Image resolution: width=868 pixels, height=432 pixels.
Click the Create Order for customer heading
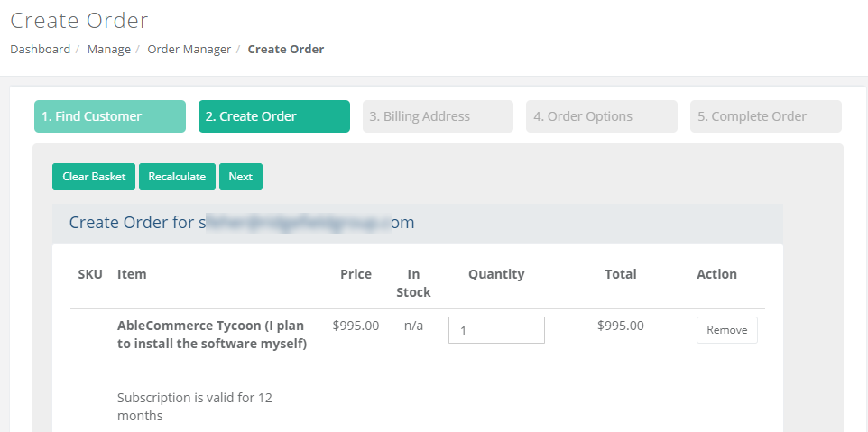(x=242, y=223)
